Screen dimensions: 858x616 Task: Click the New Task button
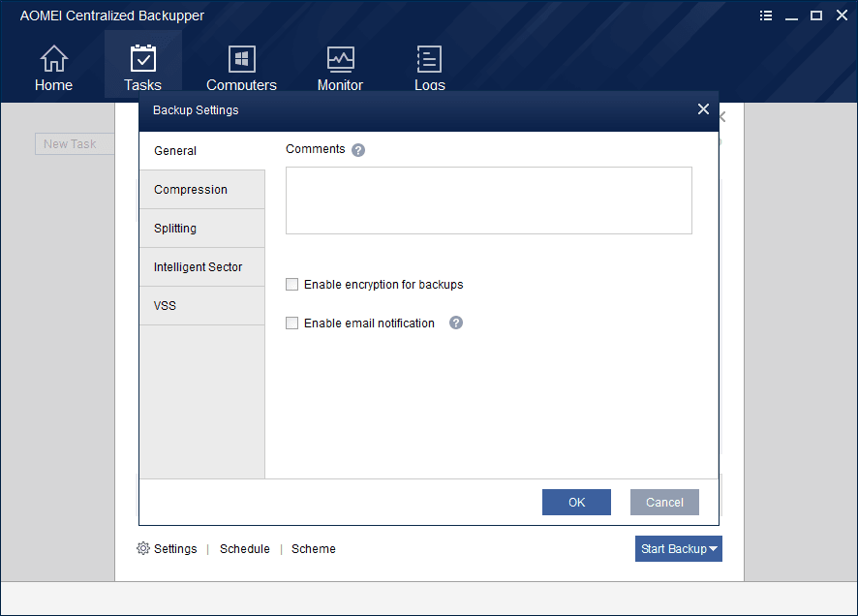click(x=75, y=144)
